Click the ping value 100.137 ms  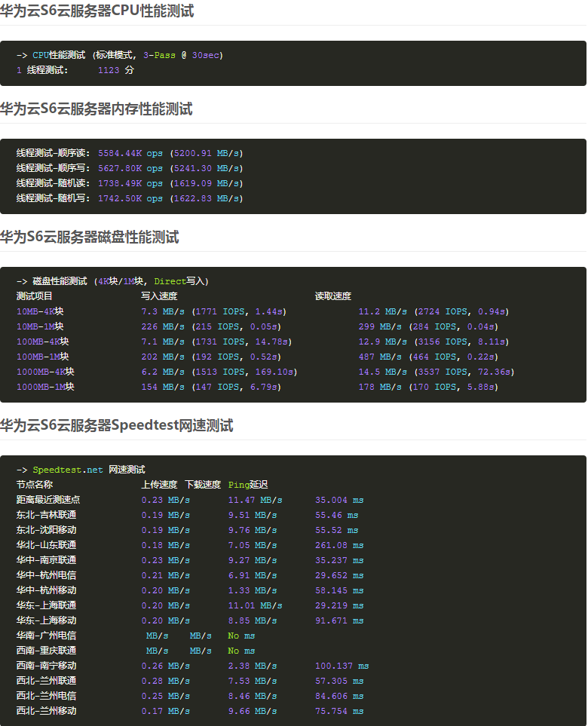tap(341, 666)
